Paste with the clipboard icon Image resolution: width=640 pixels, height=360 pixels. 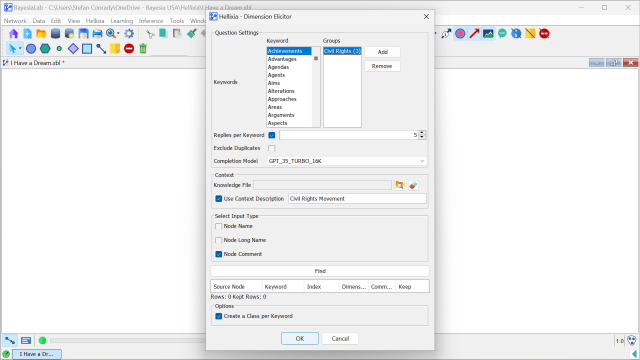[x=177, y=33]
